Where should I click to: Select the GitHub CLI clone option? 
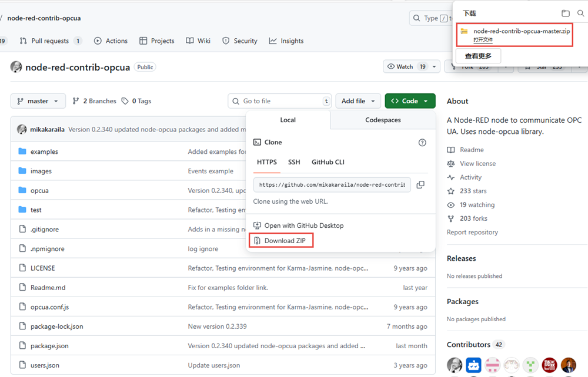point(328,162)
